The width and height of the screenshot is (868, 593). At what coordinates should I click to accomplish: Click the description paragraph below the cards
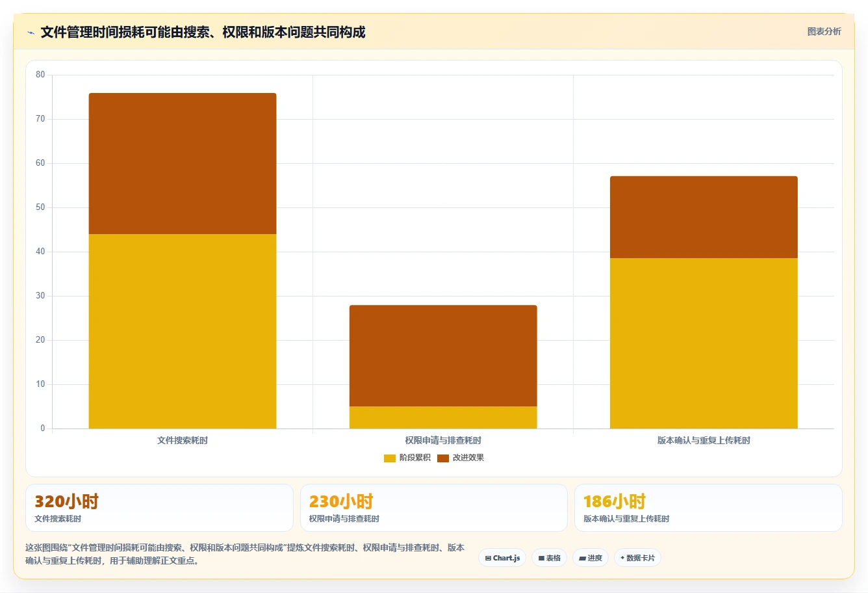point(245,554)
